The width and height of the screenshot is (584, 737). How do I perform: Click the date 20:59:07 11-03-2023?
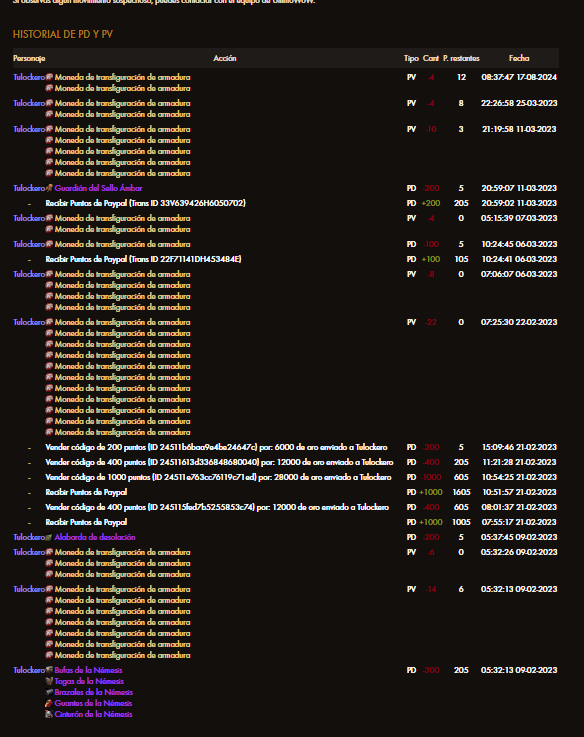point(519,188)
